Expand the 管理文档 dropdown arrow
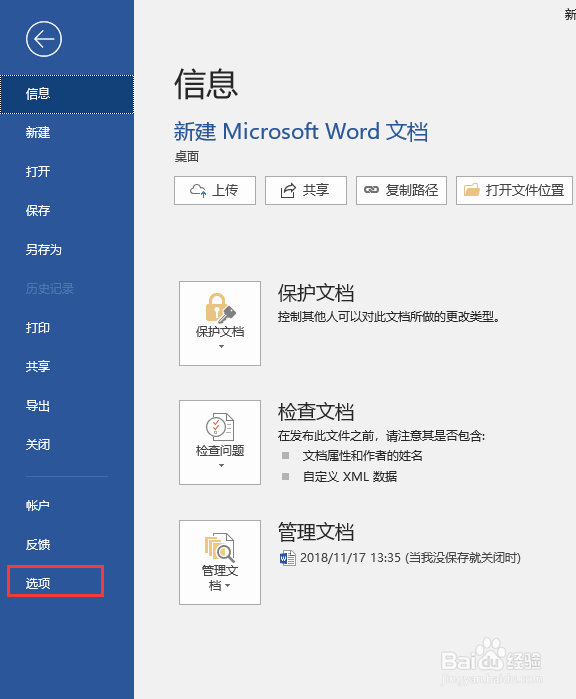The height and width of the screenshot is (699, 576). tap(228, 586)
